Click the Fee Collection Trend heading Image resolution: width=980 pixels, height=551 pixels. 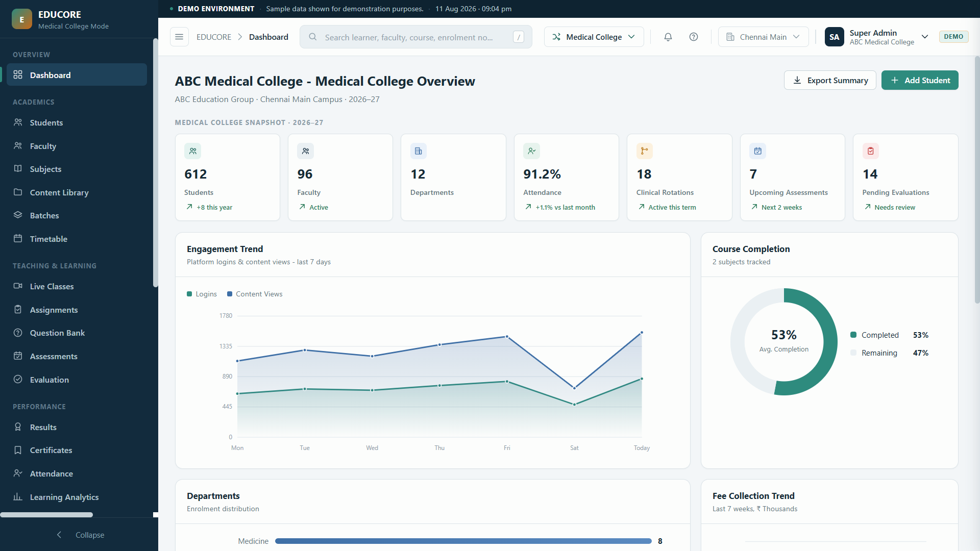(x=753, y=496)
